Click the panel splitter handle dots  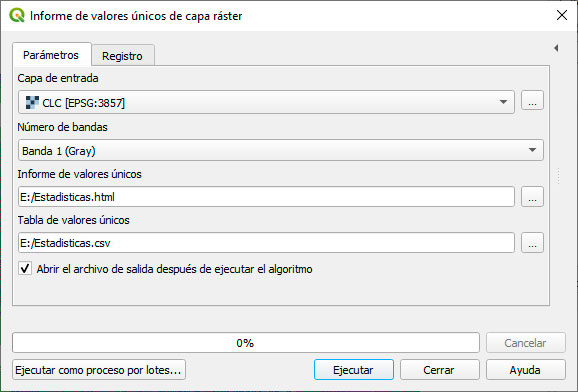click(x=558, y=176)
